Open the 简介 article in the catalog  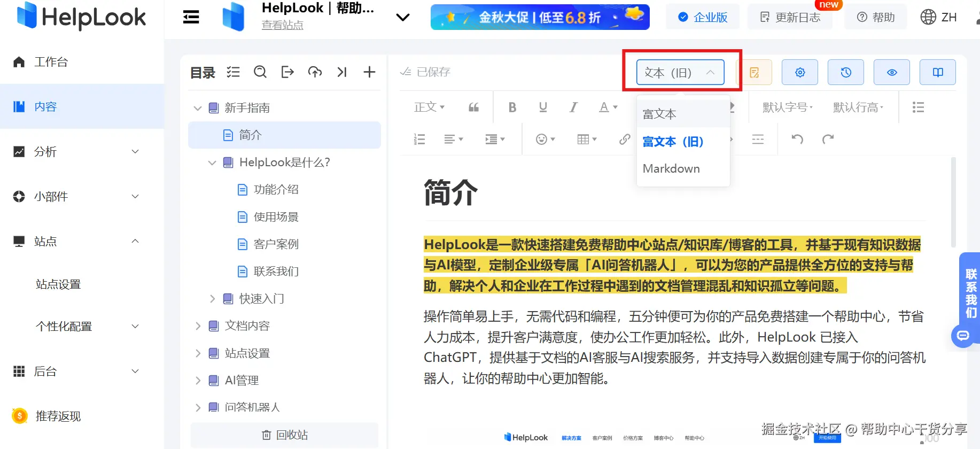pos(284,135)
